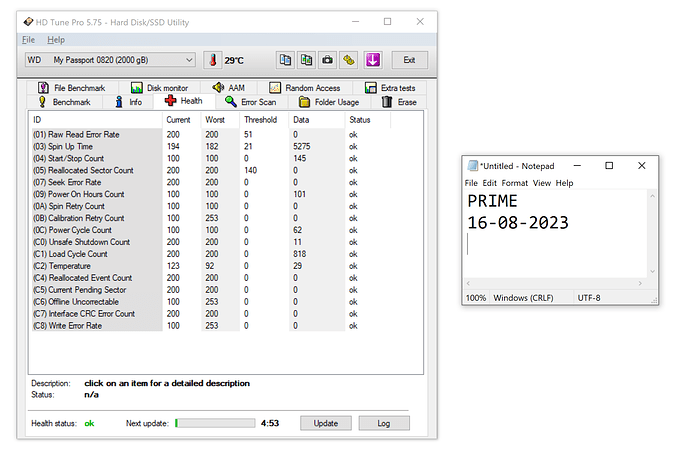Open Notepad Help menu
This screenshot has height=473, width=690.
tap(564, 183)
